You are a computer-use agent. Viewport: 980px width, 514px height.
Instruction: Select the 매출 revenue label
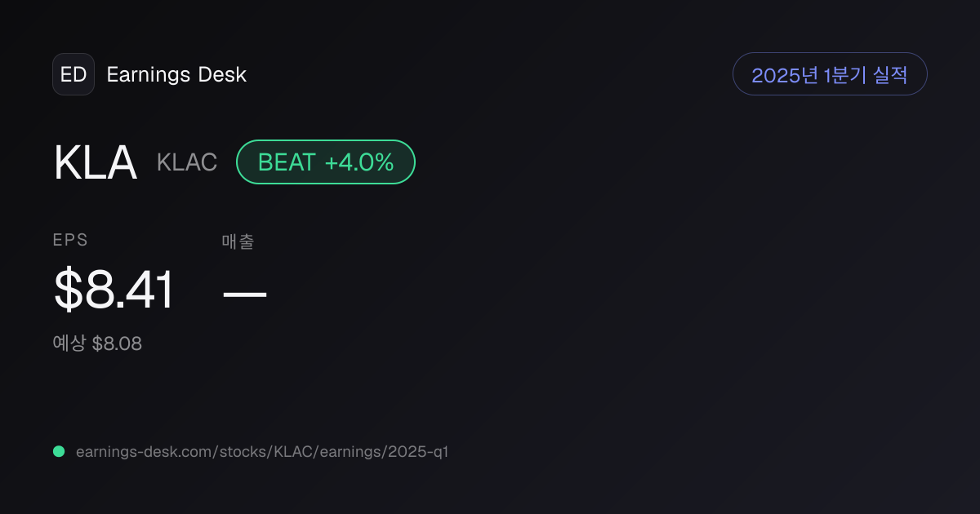[x=238, y=241]
